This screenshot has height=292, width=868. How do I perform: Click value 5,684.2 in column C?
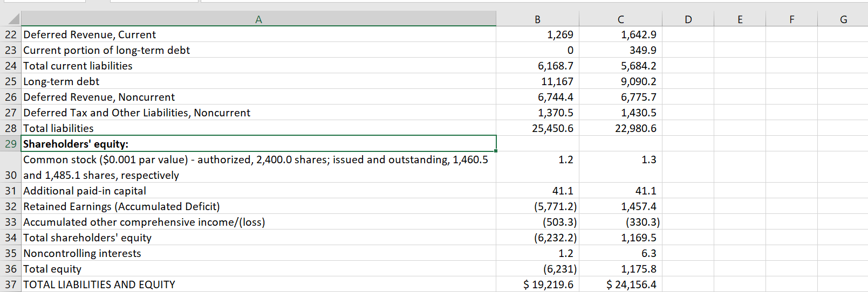(x=620, y=66)
